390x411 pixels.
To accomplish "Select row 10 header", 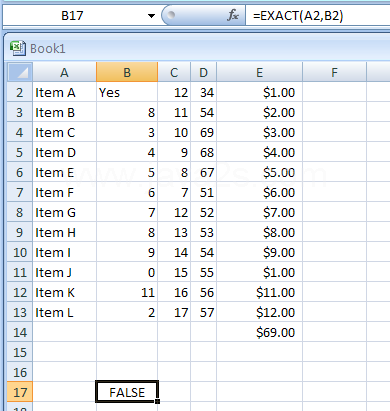I will pos(20,252).
